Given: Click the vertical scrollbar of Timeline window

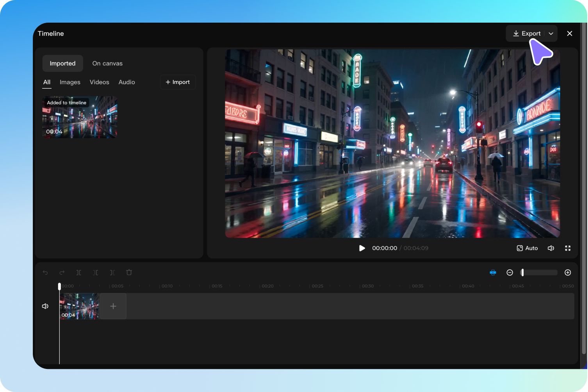Looking at the screenshot, I should (584, 188).
